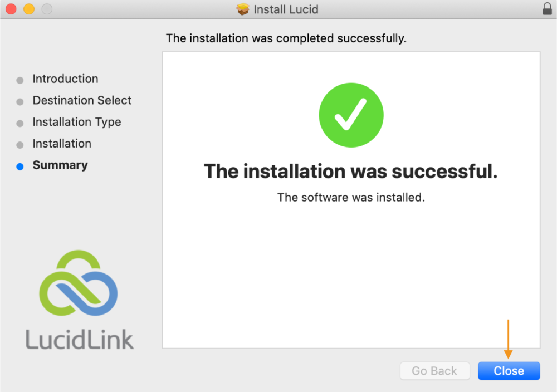Viewport: 557px width, 392px height.
Task: Click the Install Lucid window title
Action: [x=286, y=9]
